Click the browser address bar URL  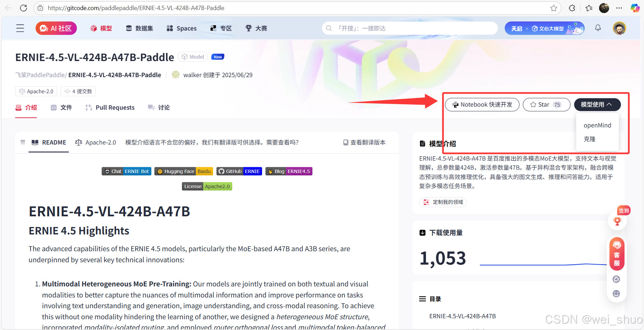pyautogui.click(x=136, y=8)
